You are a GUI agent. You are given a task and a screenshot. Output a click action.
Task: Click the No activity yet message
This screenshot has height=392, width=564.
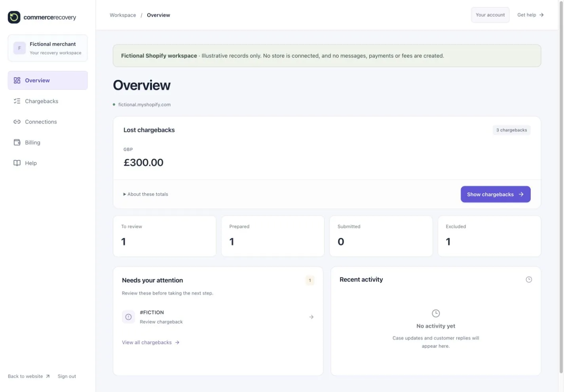pos(436,326)
